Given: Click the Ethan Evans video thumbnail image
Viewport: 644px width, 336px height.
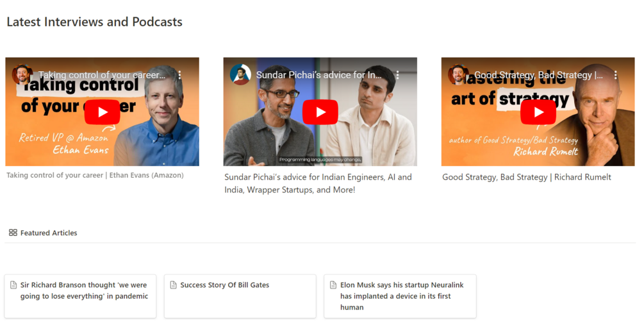Looking at the screenshot, I should pyautogui.click(x=103, y=112).
